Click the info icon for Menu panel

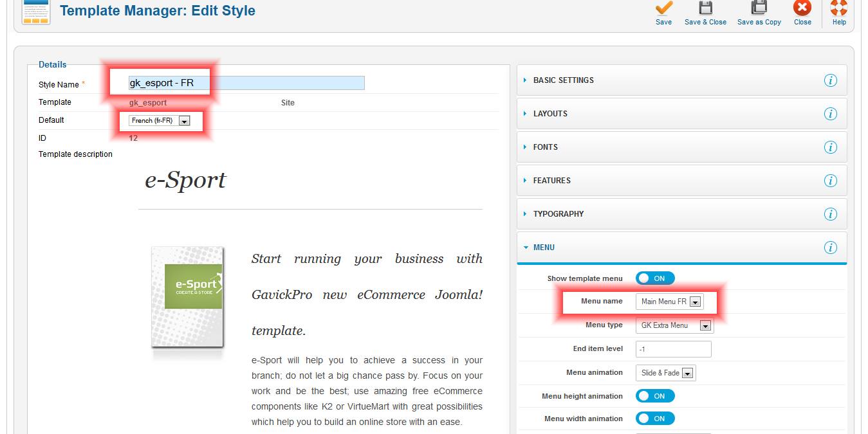click(831, 248)
